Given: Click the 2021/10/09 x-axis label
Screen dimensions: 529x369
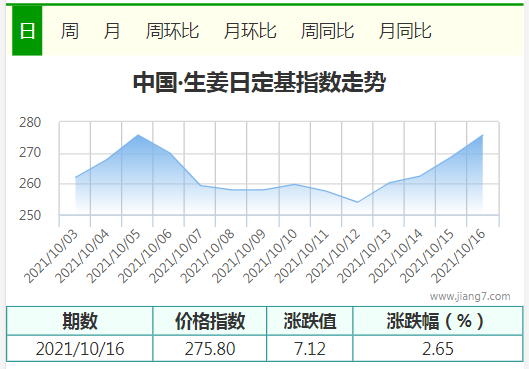Looking at the screenshot, I should (x=240, y=256).
